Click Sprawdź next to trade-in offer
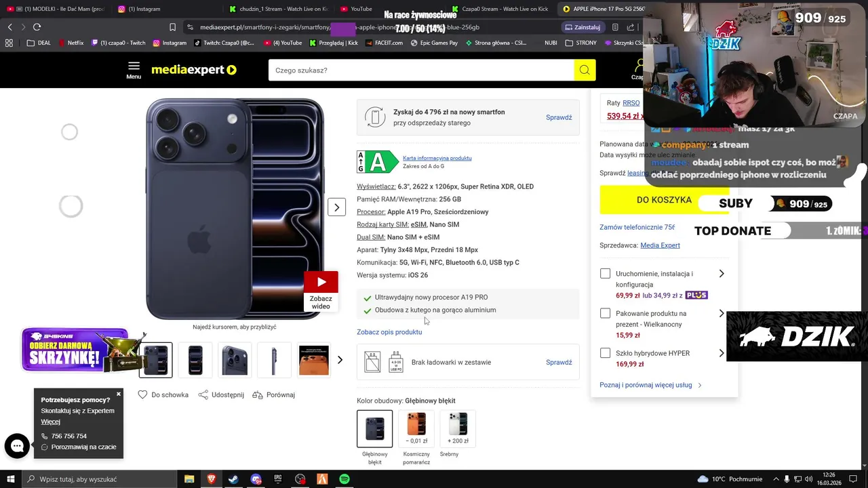868x488 pixels. tap(559, 117)
